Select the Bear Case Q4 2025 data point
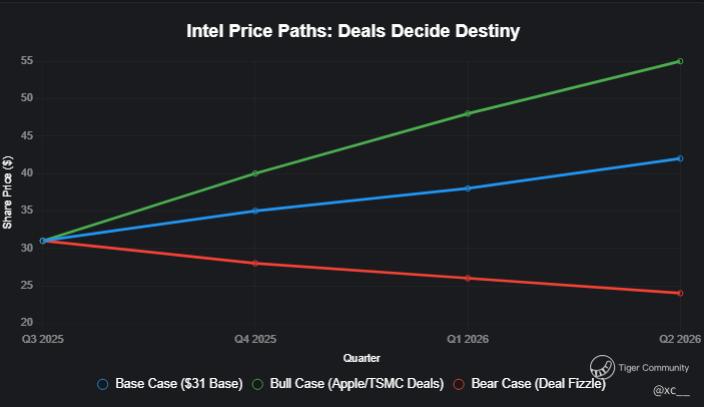 pyautogui.click(x=255, y=264)
